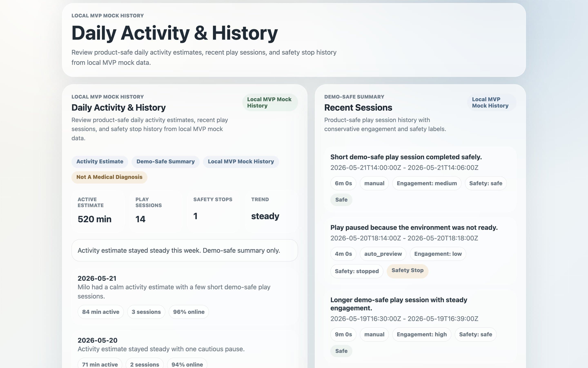588x368 pixels.
Task: Select the Local MVP Mock History tag in tag row
Action: pos(241,162)
